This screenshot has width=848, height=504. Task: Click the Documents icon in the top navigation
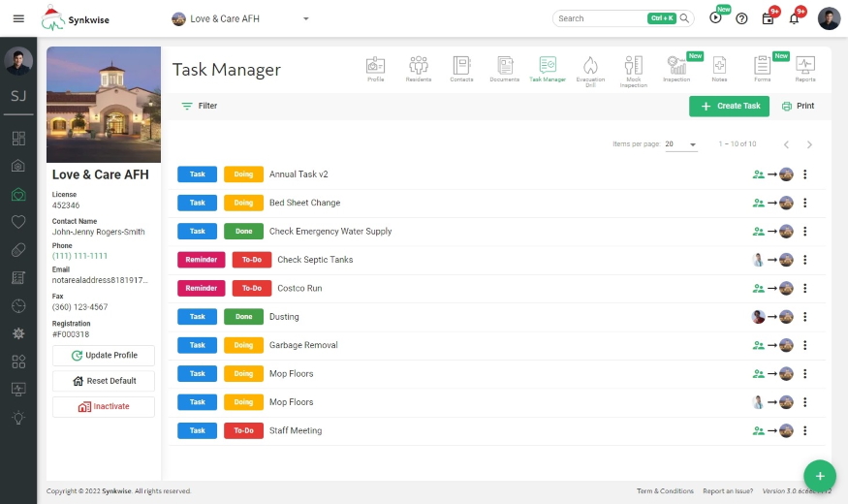[x=504, y=69]
